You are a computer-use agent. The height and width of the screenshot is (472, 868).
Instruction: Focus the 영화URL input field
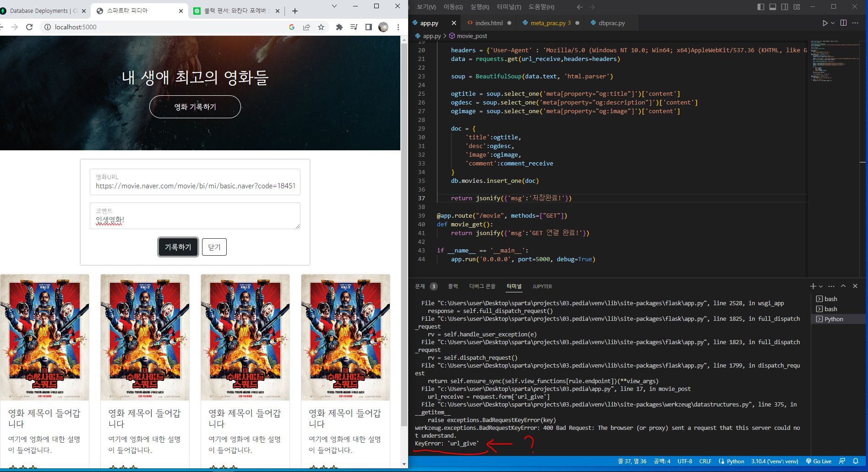195,182
